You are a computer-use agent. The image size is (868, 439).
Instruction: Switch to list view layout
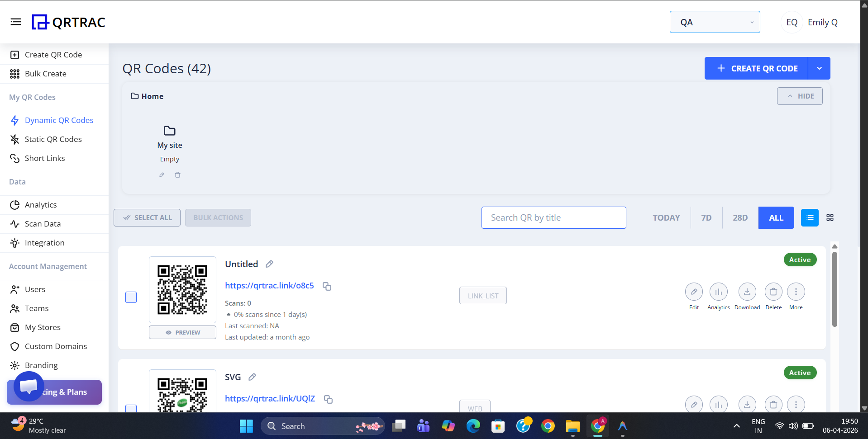pyautogui.click(x=809, y=217)
